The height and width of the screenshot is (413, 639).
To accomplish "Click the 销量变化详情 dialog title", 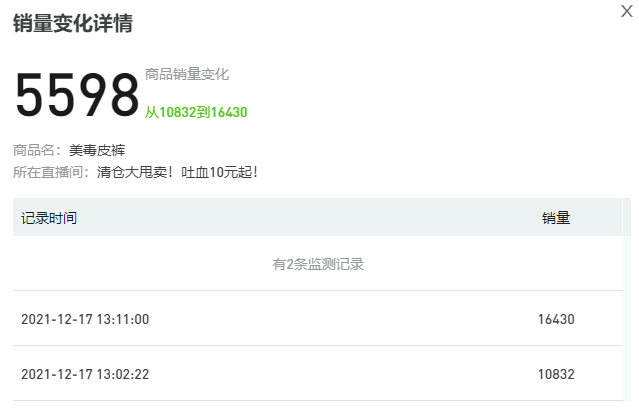I will click(x=72, y=23).
